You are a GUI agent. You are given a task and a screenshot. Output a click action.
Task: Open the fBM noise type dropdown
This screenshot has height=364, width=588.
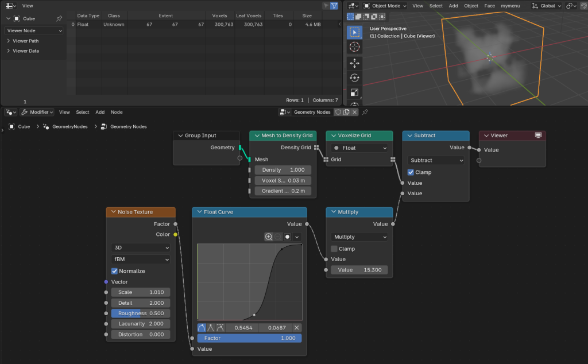[140, 259]
